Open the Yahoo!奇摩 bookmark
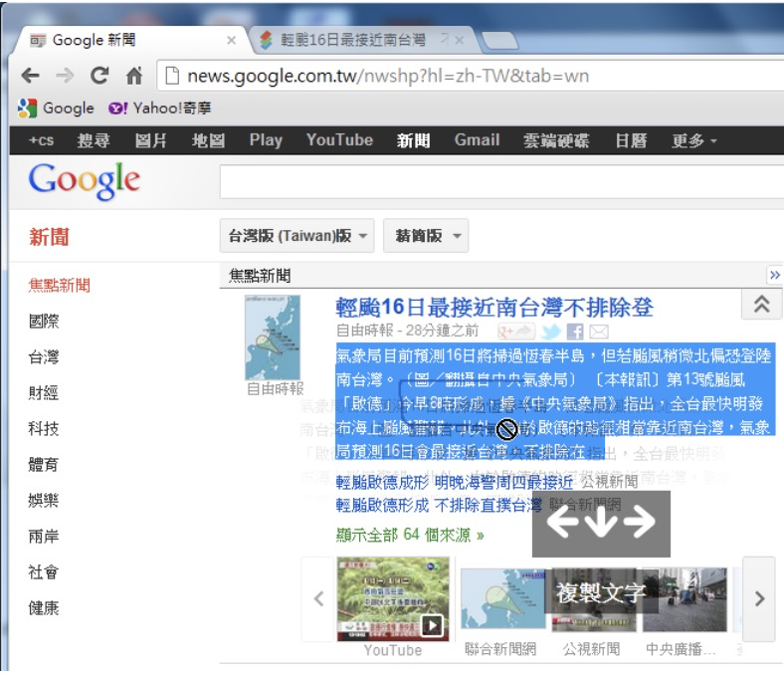 [x=159, y=109]
